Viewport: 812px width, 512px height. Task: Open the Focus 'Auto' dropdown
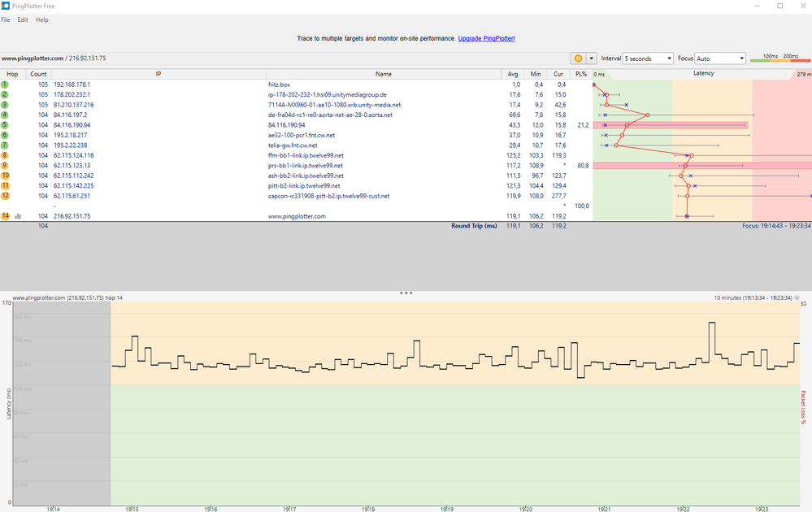click(720, 59)
